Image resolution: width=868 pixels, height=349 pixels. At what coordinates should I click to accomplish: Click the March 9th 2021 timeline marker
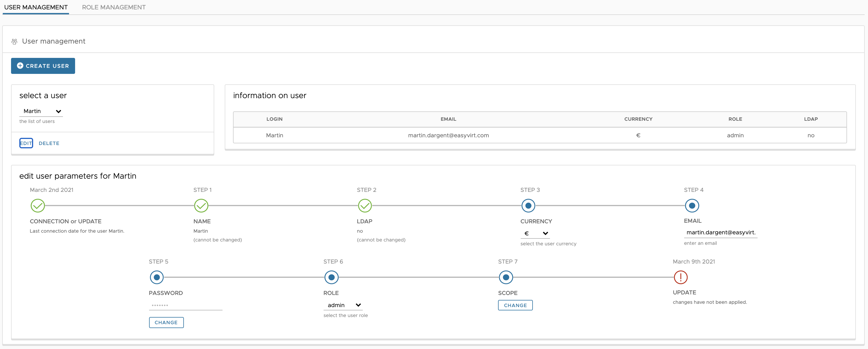click(680, 277)
